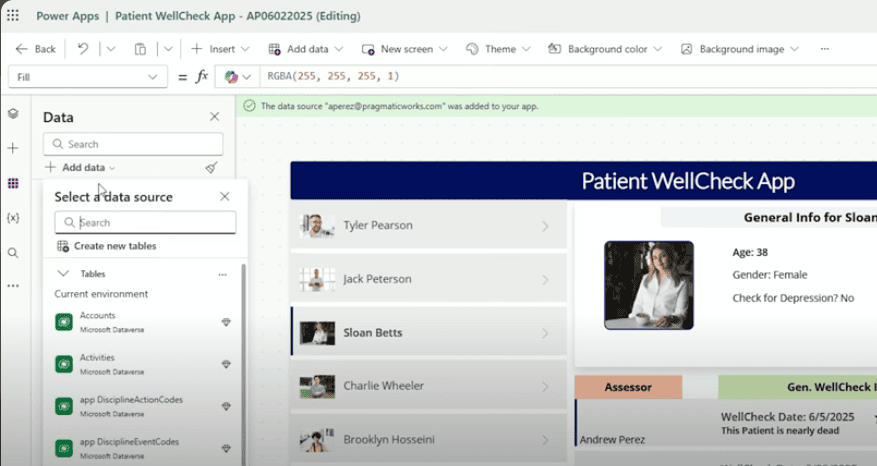
Task: Select Jack Peterson in the gallery
Action: (x=428, y=279)
